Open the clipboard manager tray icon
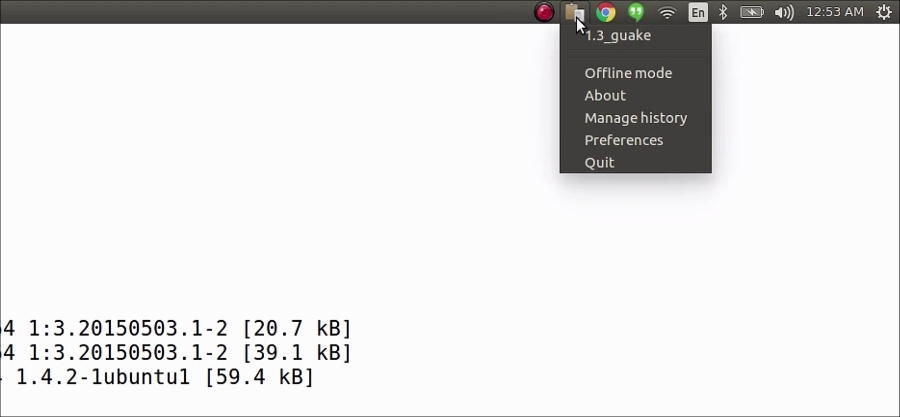Viewport: 900px width, 417px height. [x=575, y=12]
